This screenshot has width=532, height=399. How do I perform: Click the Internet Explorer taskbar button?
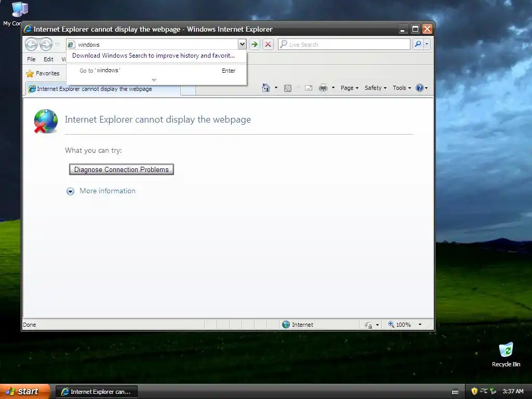pos(97,392)
